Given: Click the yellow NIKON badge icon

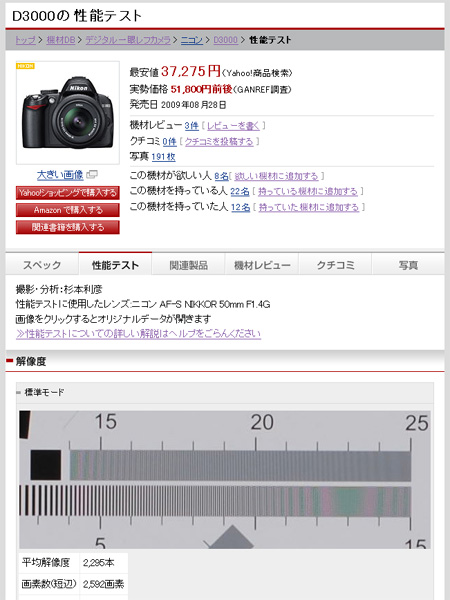Looking at the screenshot, I should pyautogui.click(x=25, y=66).
